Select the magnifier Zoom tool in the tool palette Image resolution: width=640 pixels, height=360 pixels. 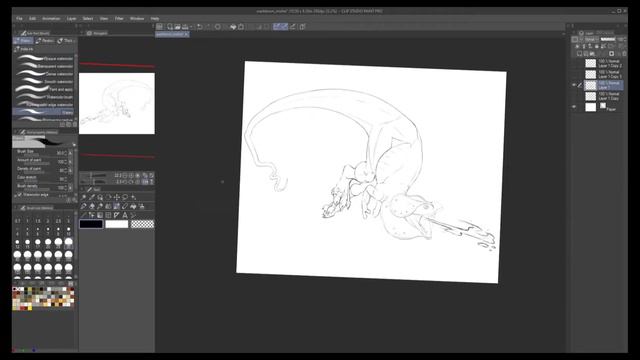coord(84,197)
